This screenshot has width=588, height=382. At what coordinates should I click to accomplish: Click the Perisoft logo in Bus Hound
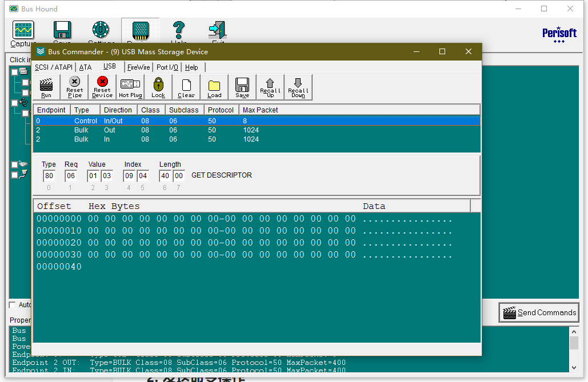(559, 34)
